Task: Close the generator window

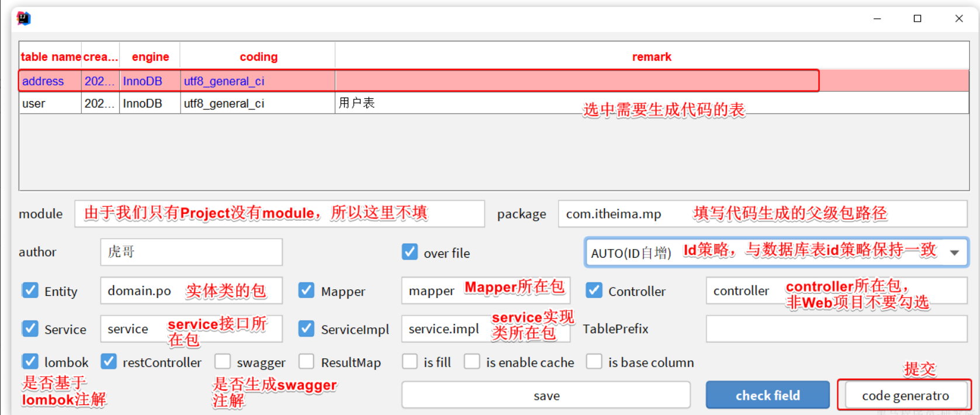Action: [959, 19]
